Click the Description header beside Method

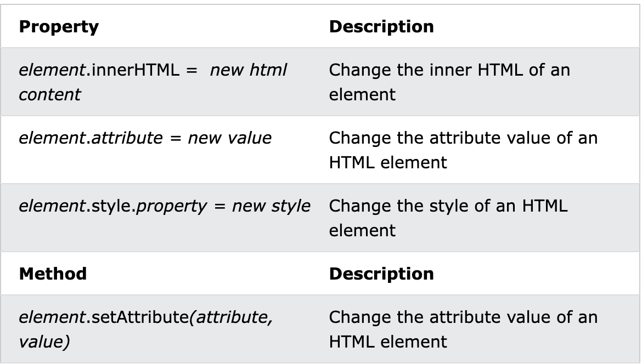point(381,274)
